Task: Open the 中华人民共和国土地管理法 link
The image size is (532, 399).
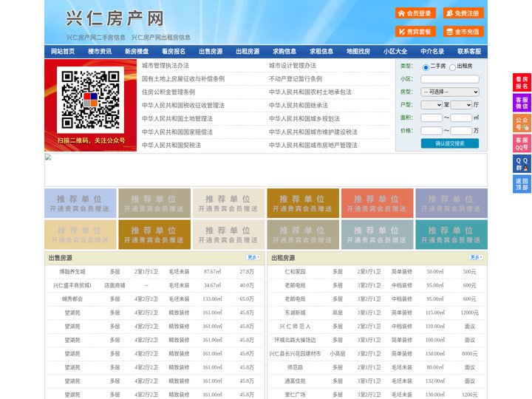Action: point(177,118)
